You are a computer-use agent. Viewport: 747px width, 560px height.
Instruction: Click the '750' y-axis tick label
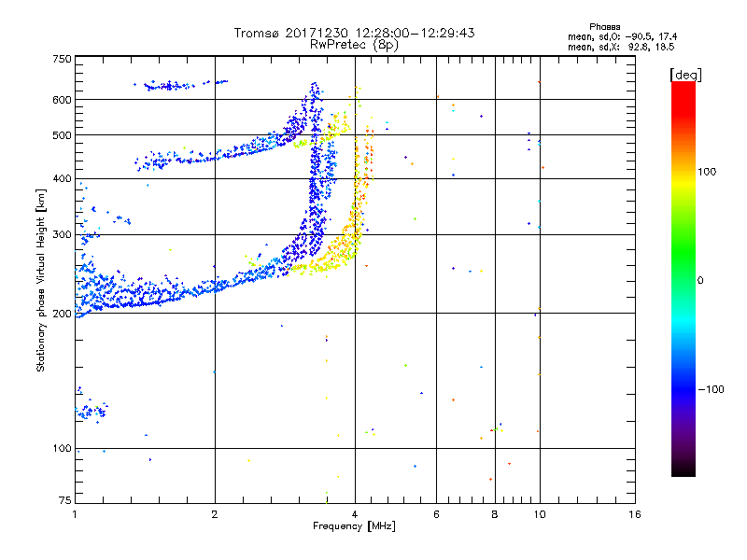click(62, 59)
